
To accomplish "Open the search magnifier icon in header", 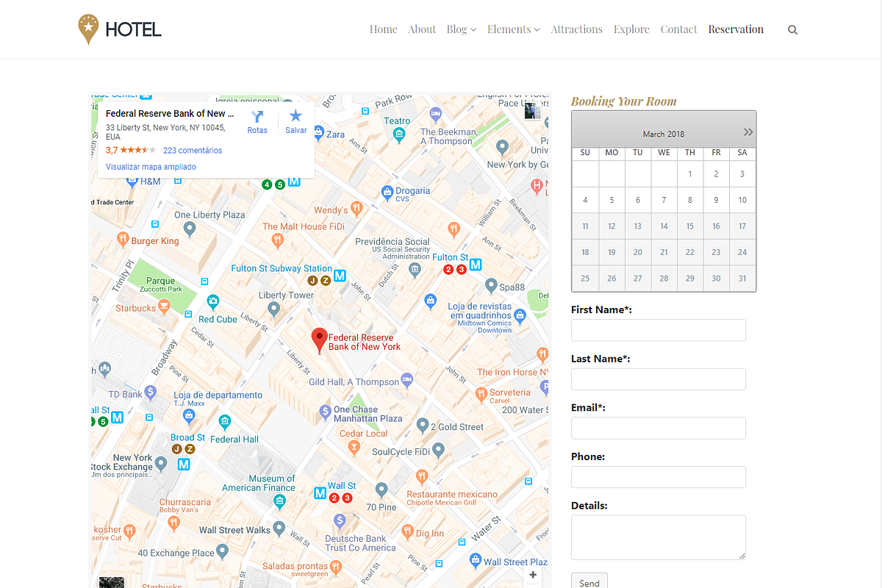I will pos(792,30).
